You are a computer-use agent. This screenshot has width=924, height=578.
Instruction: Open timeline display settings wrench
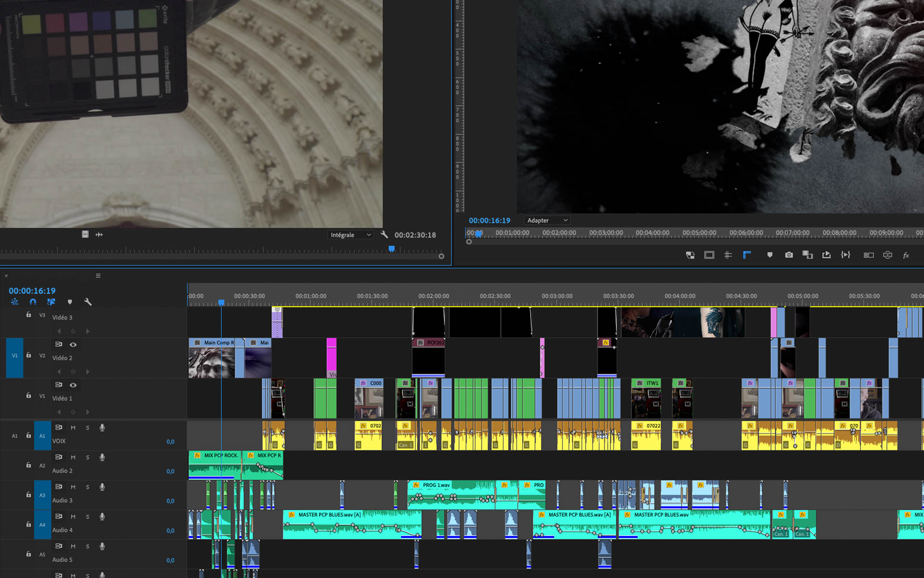[88, 302]
